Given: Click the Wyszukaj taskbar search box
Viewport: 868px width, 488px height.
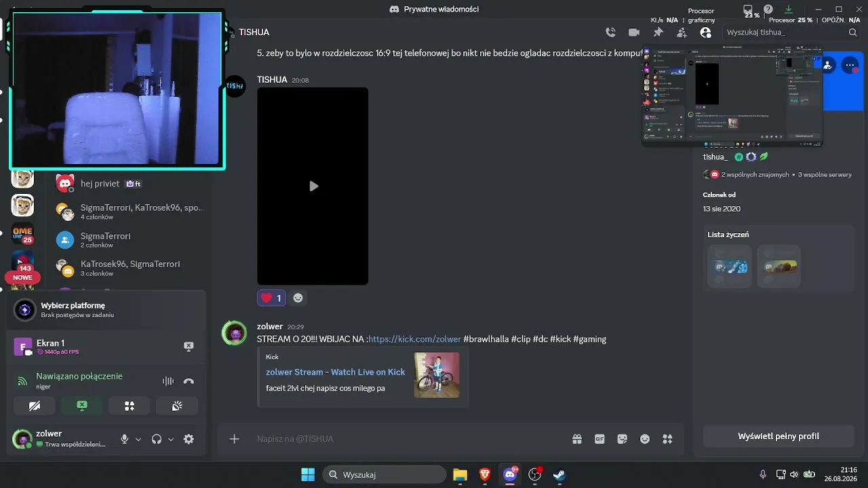Looking at the screenshot, I should [384, 474].
